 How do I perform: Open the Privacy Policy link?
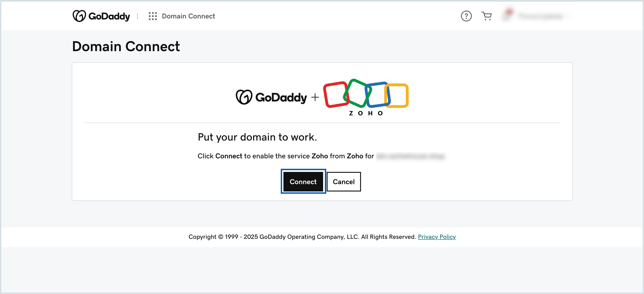pyautogui.click(x=437, y=237)
